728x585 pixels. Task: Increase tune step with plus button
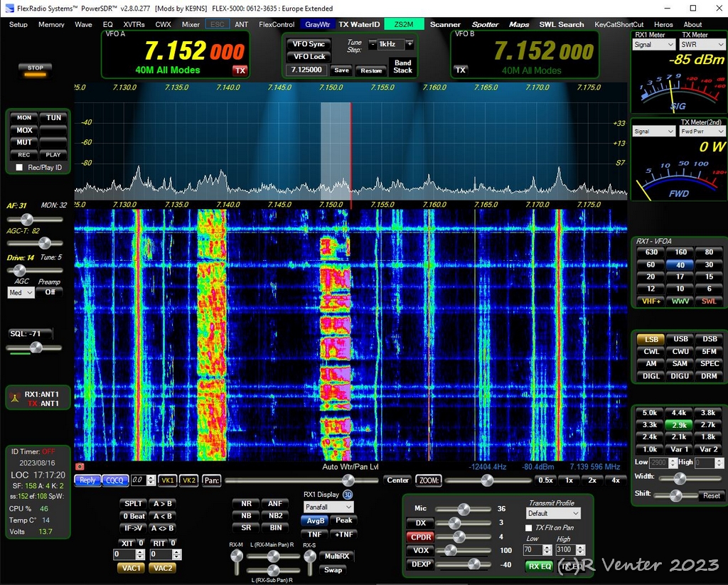pos(409,44)
